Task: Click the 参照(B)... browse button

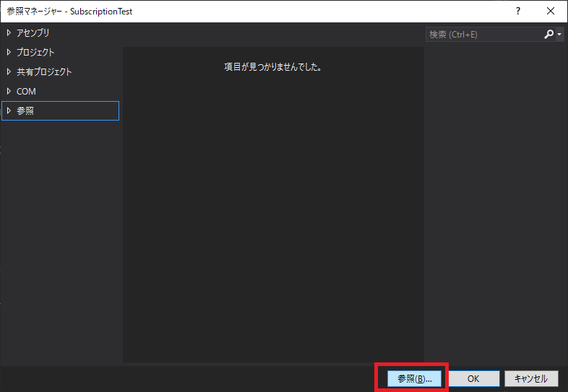Action: coord(414,378)
